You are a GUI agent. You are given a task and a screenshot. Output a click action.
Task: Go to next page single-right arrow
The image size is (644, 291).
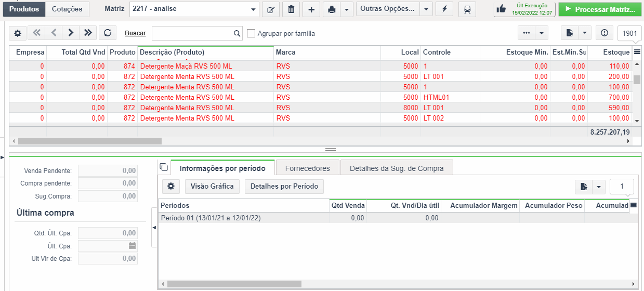71,33
